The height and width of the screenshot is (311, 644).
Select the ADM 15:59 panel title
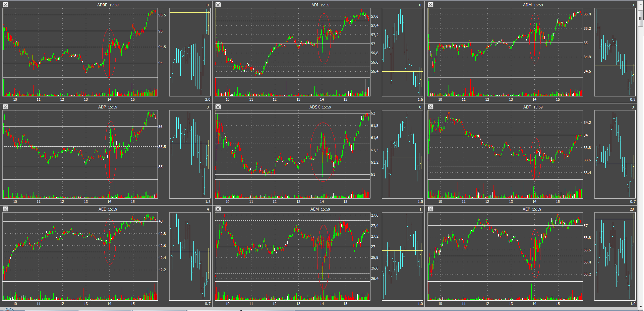533,5
